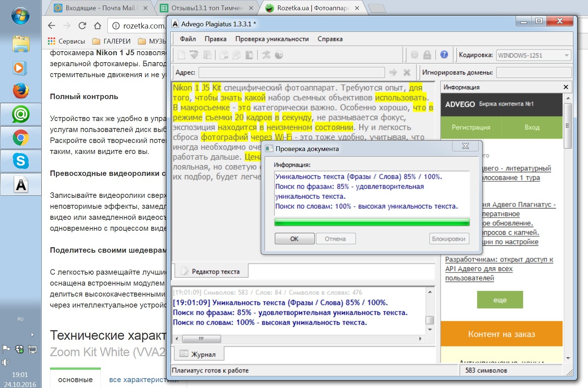Open settings via the gear icon
Screen dimensions: 588x388
pyautogui.click(x=414, y=54)
